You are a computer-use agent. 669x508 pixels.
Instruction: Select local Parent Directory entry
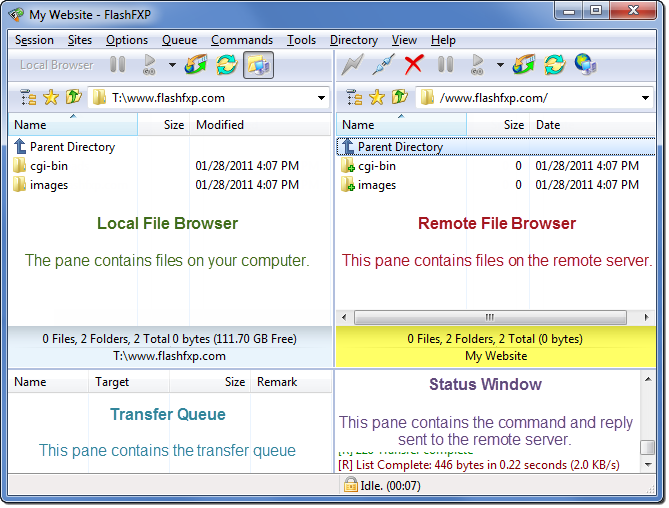[64, 147]
